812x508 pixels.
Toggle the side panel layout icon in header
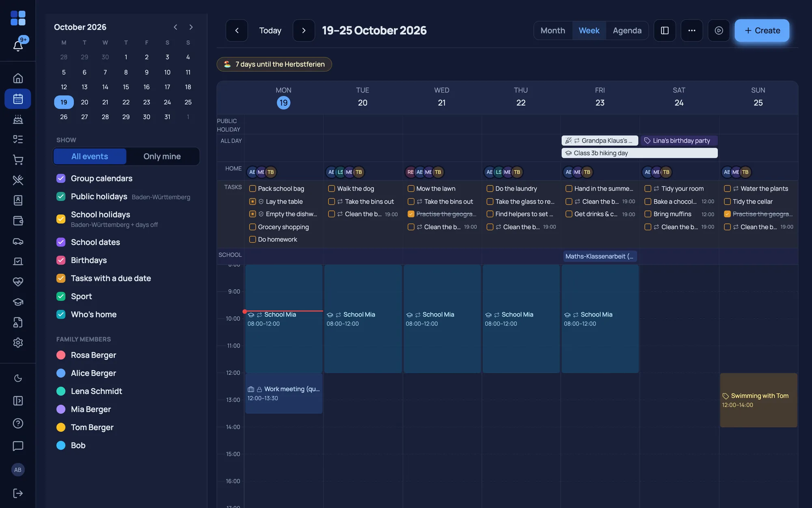(665, 30)
